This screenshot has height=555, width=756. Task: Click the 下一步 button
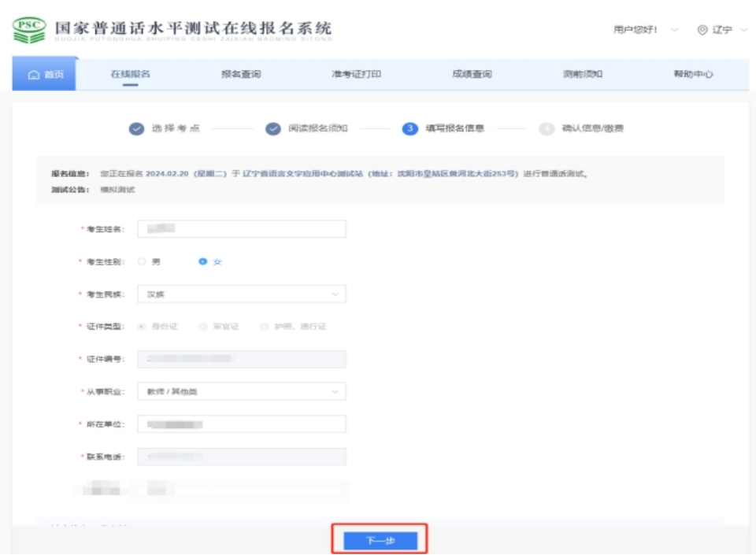pos(380,541)
